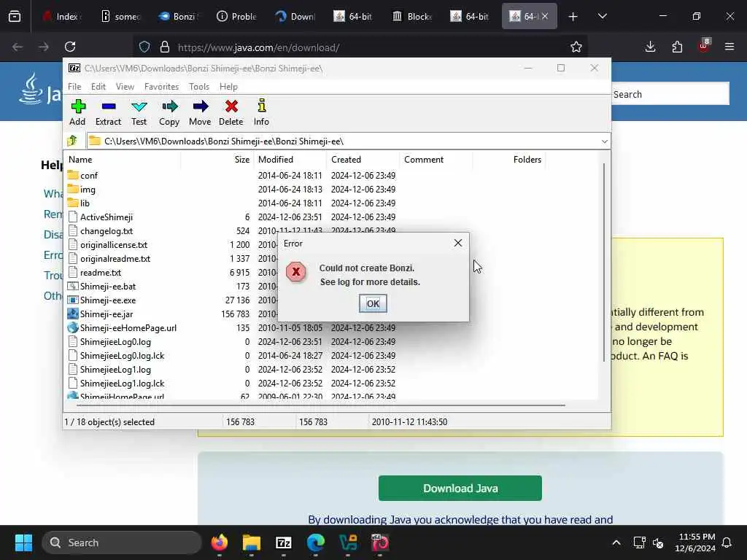747x560 pixels.
Task: Click the Windows taskbar Search box
Action: click(123, 542)
